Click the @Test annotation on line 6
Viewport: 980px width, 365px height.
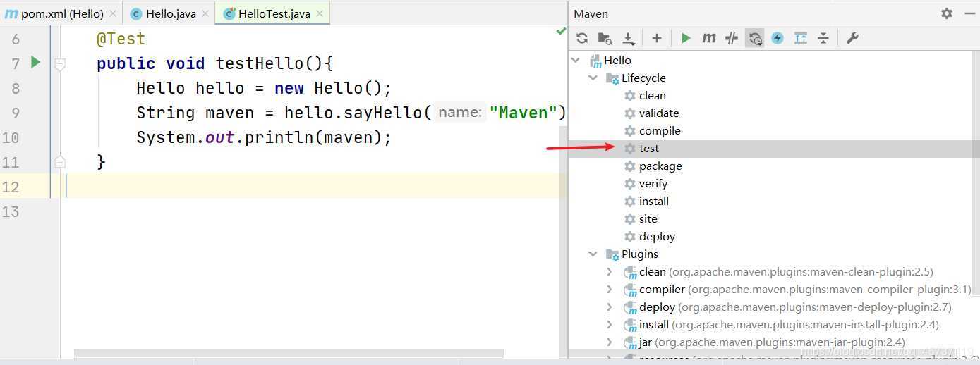coord(121,39)
